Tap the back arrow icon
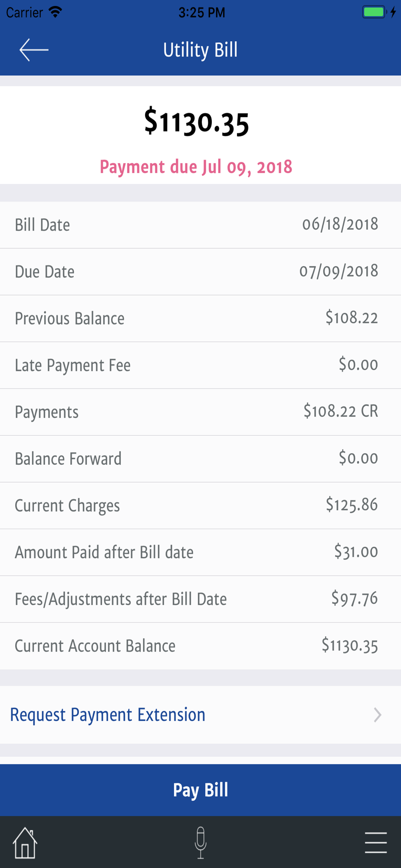This screenshot has height=868, width=401. 33,50
